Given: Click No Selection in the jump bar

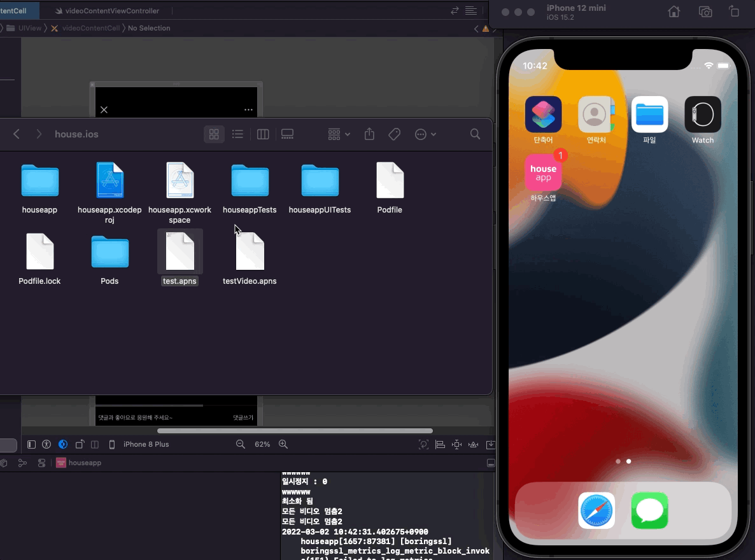Looking at the screenshot, I should (x=149, y=28).
